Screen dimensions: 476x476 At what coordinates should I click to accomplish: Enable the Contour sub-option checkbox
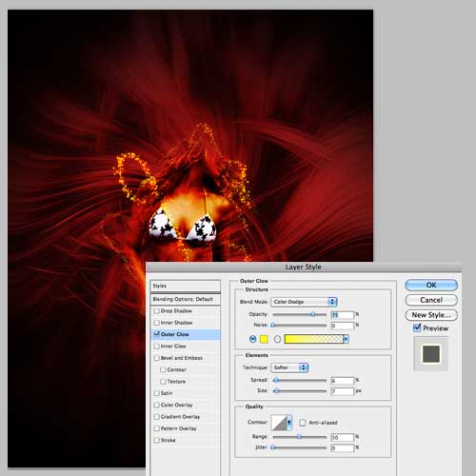[163, 369]
